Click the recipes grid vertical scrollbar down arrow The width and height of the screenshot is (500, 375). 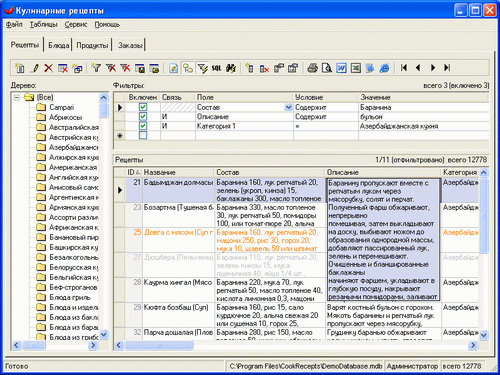click(x=484, y=335)
